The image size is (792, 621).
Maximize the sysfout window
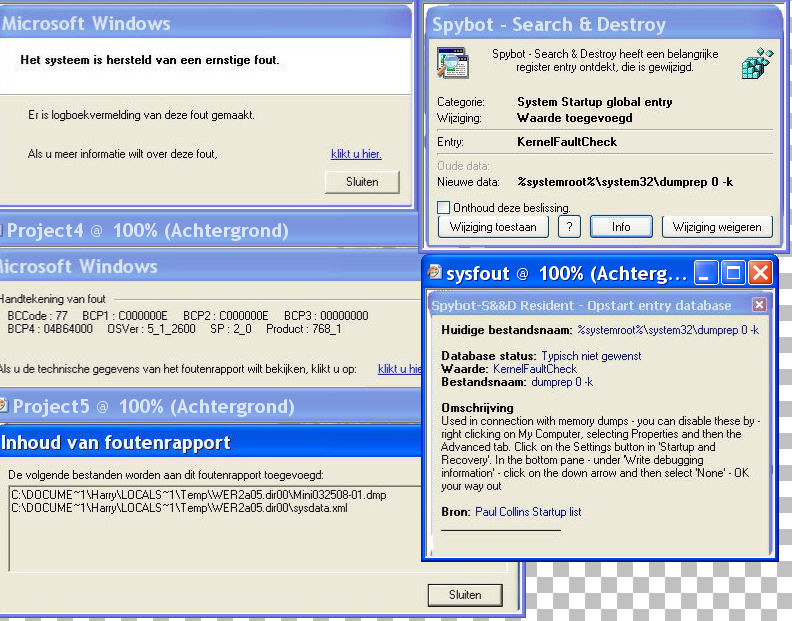[732, 273]
